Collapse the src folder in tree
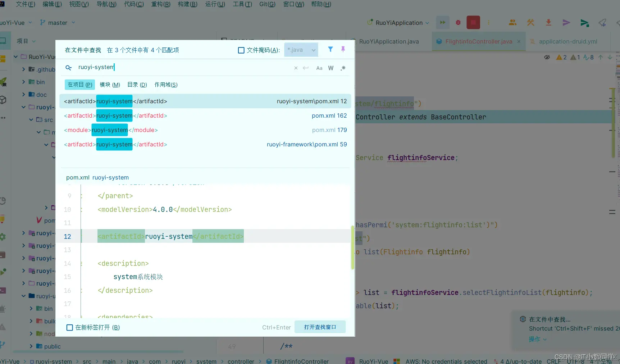The width and height of the screenshot is (620, 364). pyautogui.click(x=31, y=119)
